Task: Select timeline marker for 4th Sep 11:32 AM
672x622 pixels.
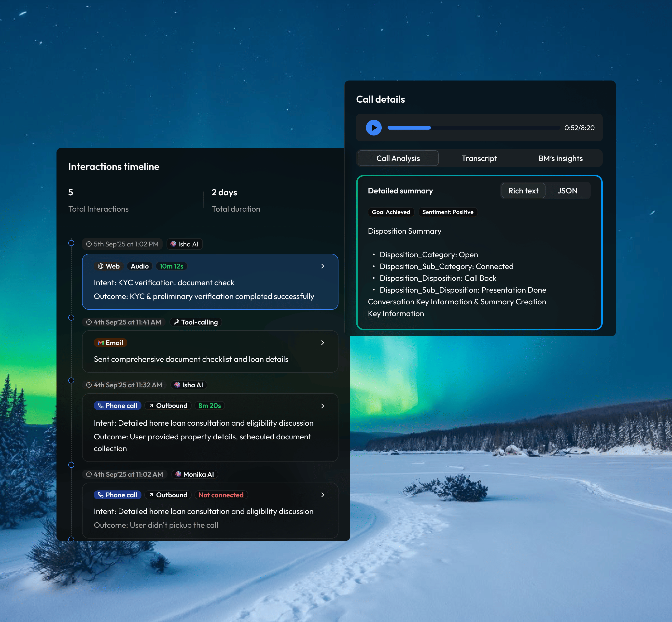Action: [x=71, y=380]
